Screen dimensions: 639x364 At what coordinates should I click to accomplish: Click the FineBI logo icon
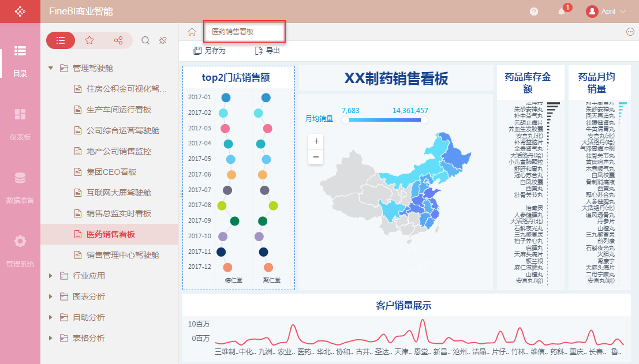(20, 12)
